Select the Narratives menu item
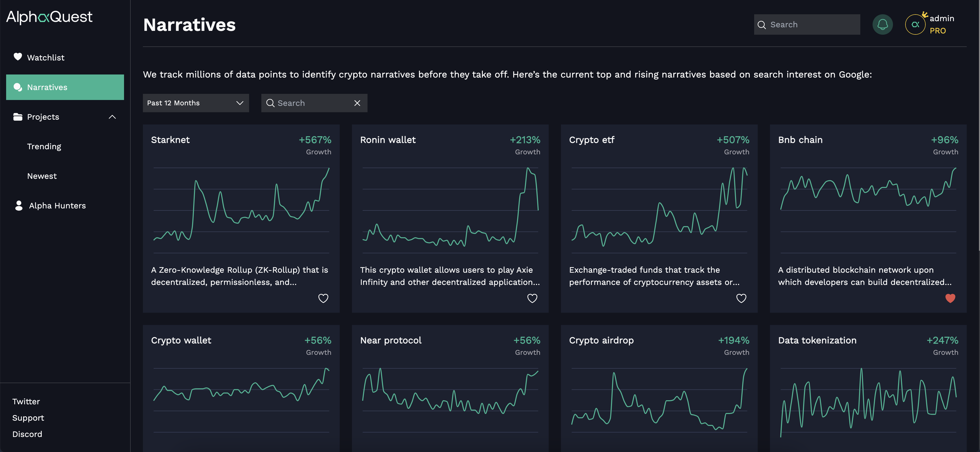The width and height of the screenshot is (980, 452). tap(65, 87)
